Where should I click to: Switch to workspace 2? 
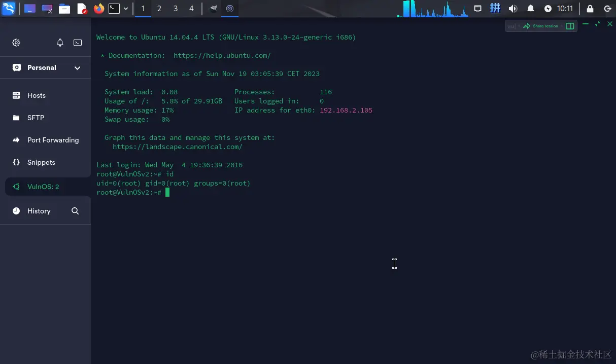pos(159,9)
